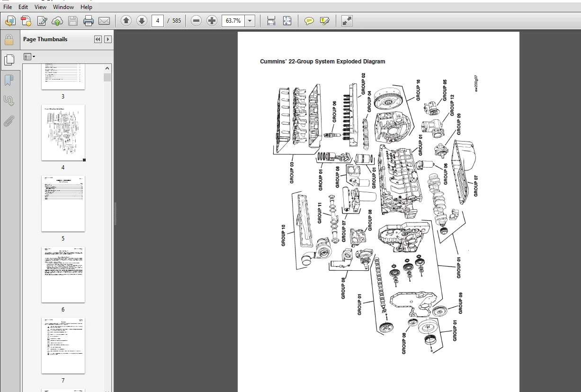Image resolution: width=581 pixels, height=392 pixels.
Task: Select the page 5 thumbnail
Action: (x=63, y=204)
